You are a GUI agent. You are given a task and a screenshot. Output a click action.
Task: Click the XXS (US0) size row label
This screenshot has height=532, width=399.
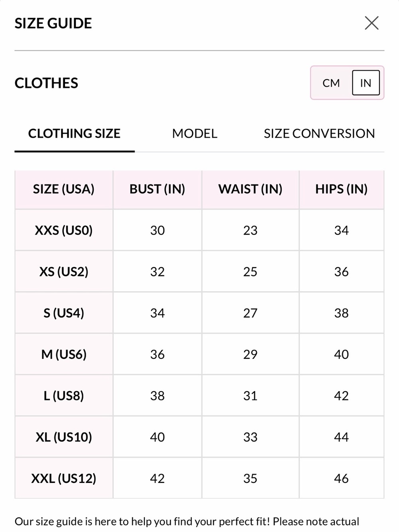pos(64,230)
